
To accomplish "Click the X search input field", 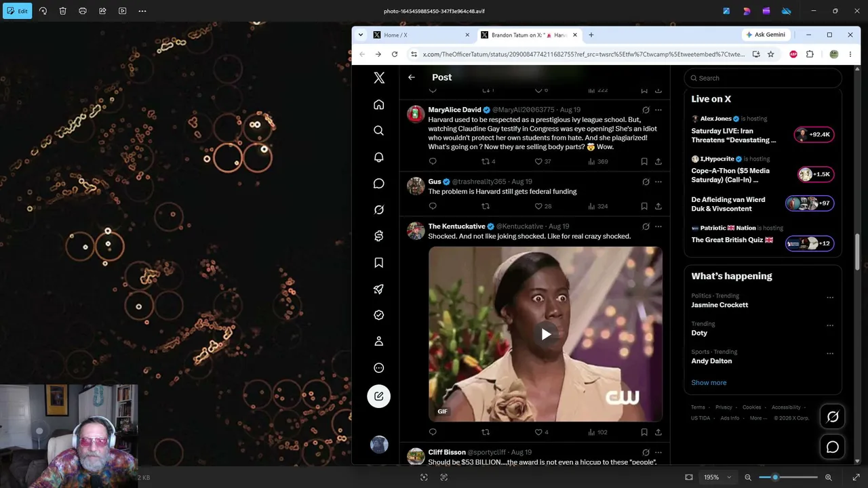I will coord(763,78).
